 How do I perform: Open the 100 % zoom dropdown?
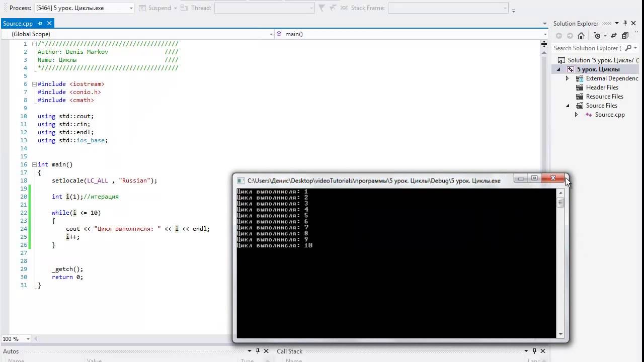27,339
